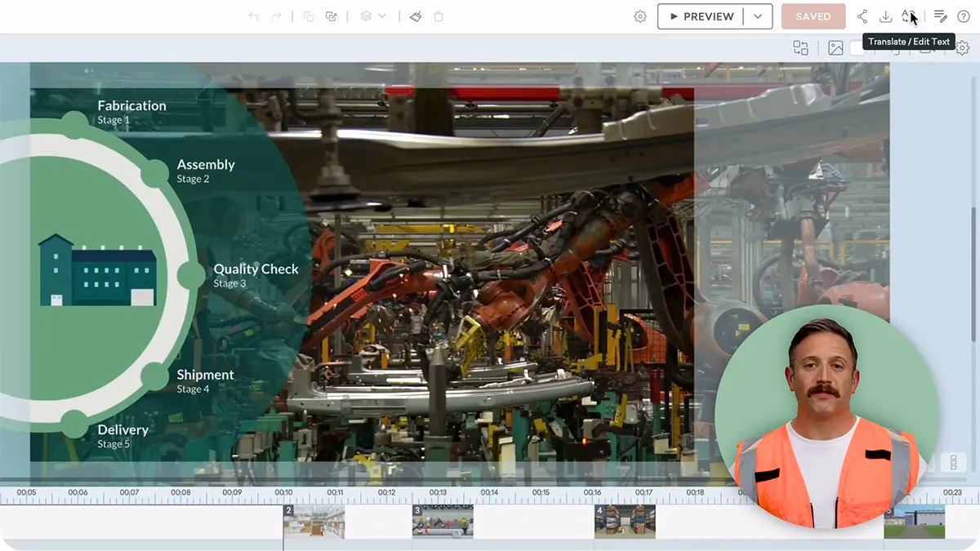Open project settings gear next to Preview
Viewport: 980px width, 551px height.
coord(640,16)
